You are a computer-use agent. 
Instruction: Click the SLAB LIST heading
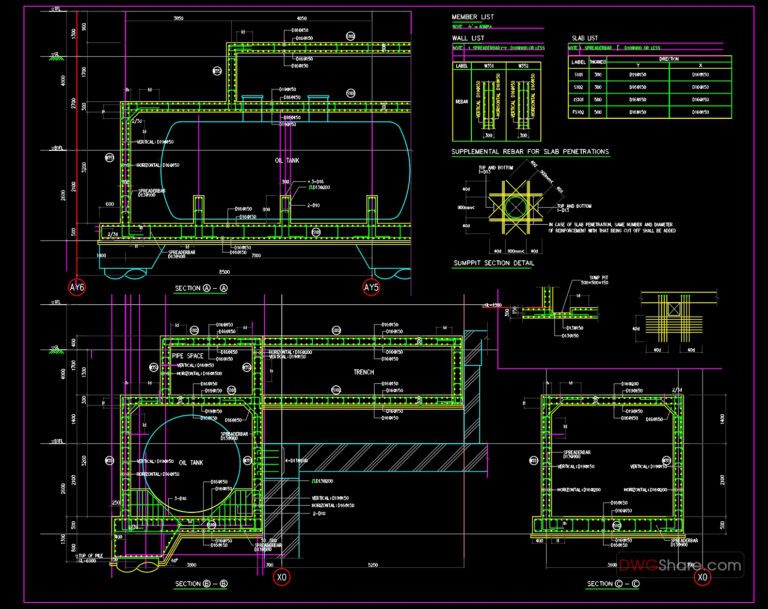pyautogui.click(x=585, y=38)
